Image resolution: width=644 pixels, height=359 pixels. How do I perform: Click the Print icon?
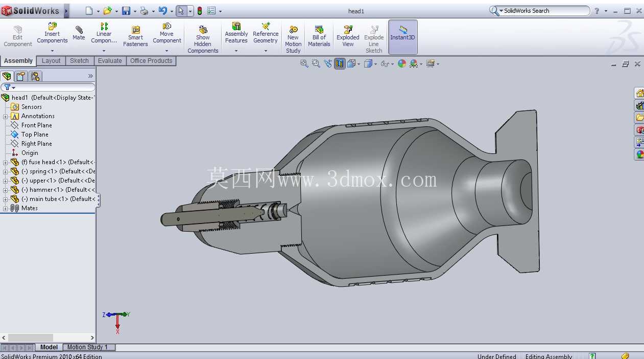pyautogui.click(x=144, y=11)
